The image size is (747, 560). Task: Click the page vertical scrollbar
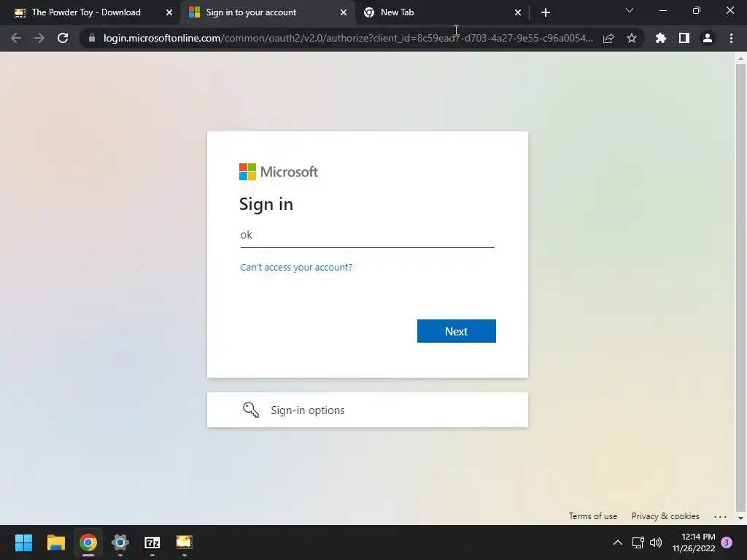740,288
